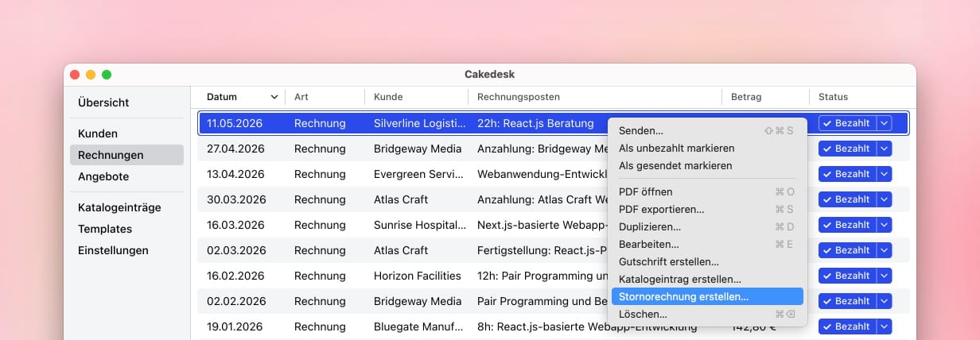Click customer Horizon Facilities cell

coord(418,276)
